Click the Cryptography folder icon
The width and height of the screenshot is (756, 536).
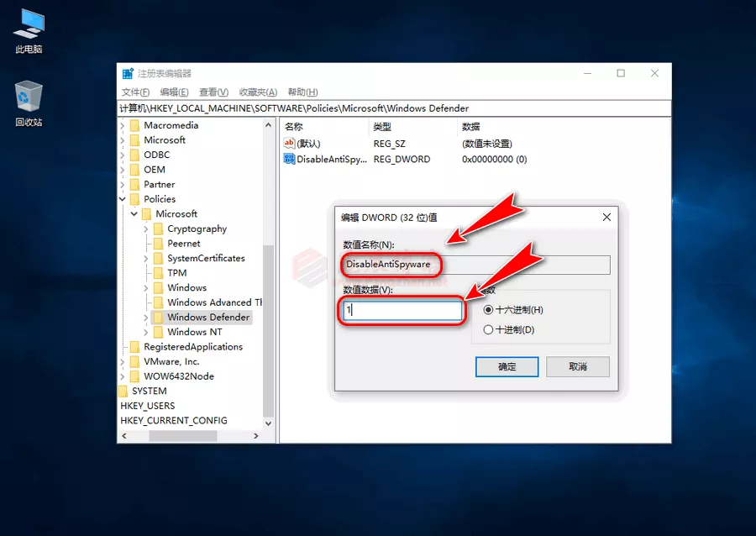coord(158,229)
